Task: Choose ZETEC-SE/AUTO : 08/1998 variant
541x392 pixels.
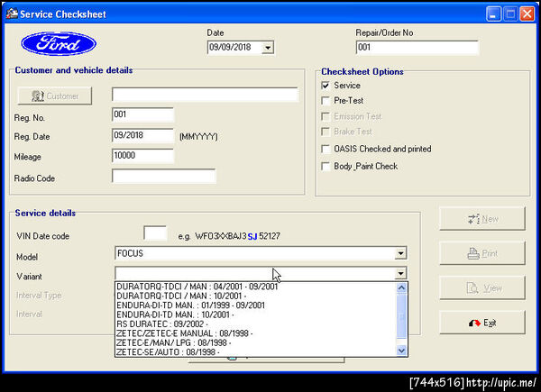Action: (x=256, y=352)
